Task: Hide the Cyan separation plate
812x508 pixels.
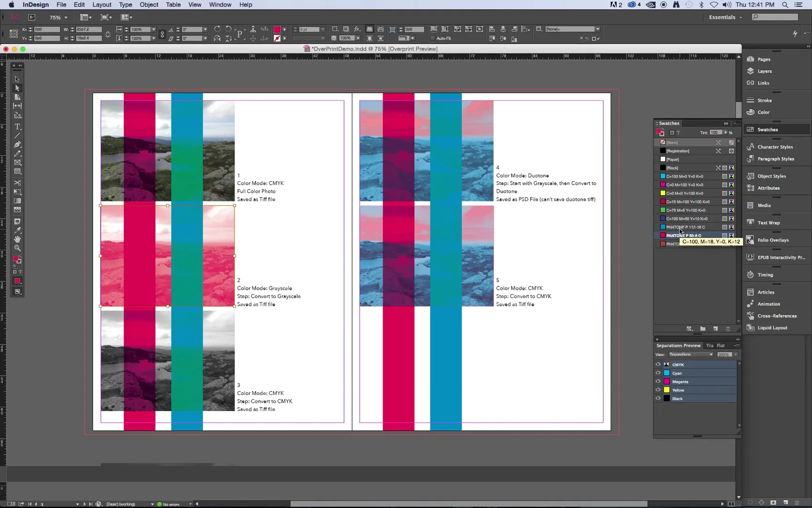Action: click(658, 373)
